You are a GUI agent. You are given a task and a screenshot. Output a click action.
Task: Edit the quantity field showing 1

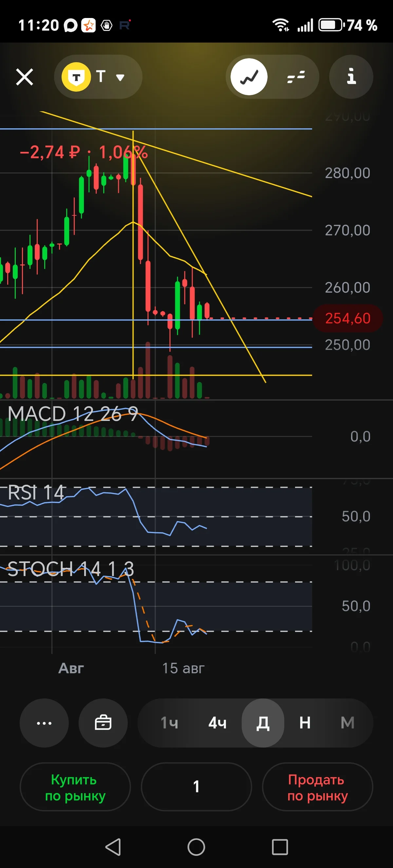pyautogui.click(x=196, y=787)
